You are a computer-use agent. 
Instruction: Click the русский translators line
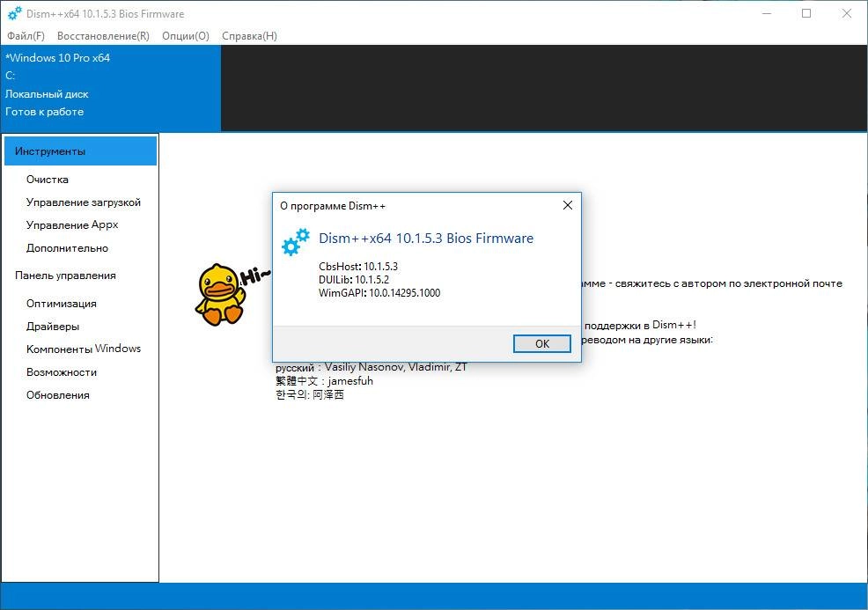371,367
